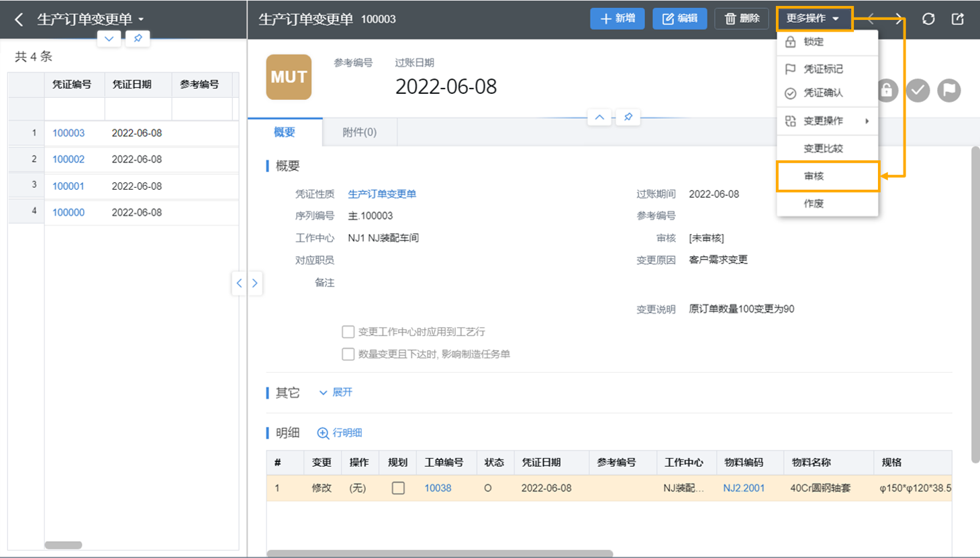Screen dimensions: 980x558
Task: Go to next record arrow
Action: tap(898, 19)
